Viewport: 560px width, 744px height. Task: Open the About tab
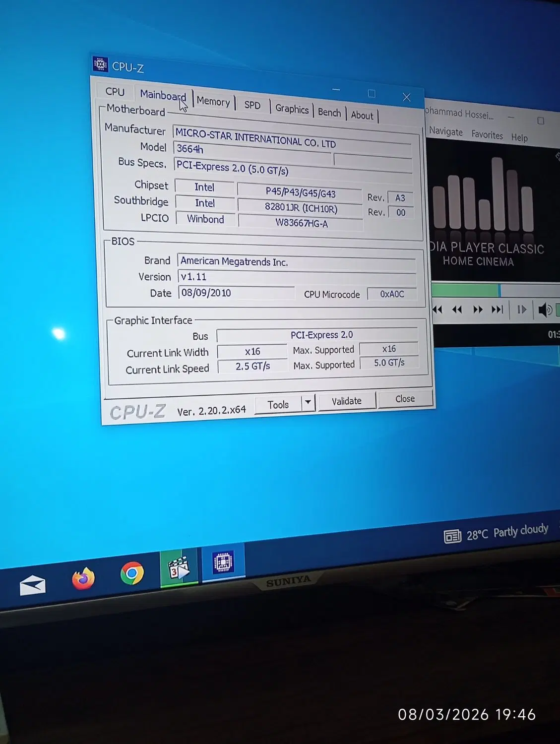point(362,116)
